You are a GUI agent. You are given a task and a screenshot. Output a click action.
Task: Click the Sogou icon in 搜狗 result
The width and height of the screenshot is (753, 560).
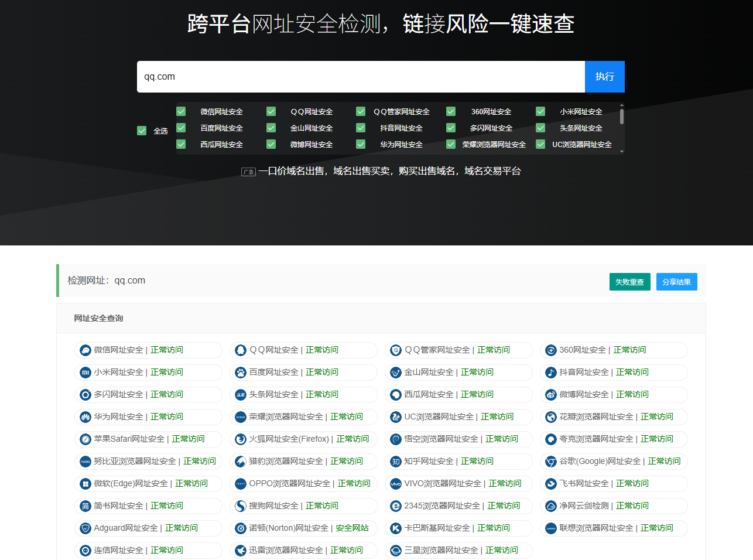(x=241, y=506)
